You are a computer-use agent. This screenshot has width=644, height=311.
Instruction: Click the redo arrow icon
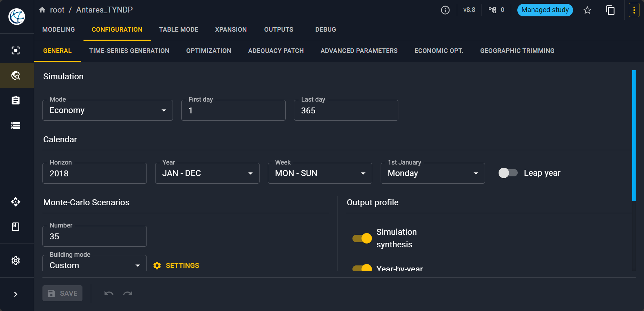[128, 293]
